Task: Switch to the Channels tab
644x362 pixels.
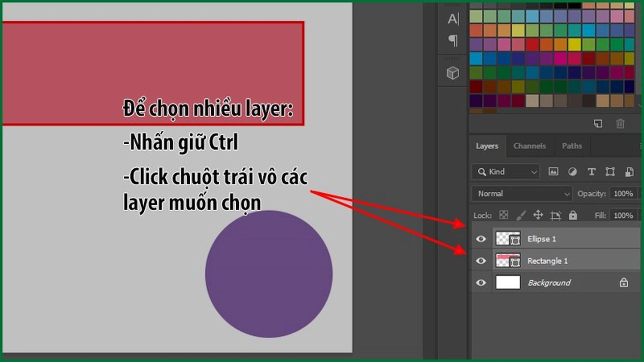Action: (x=530, y=146)
